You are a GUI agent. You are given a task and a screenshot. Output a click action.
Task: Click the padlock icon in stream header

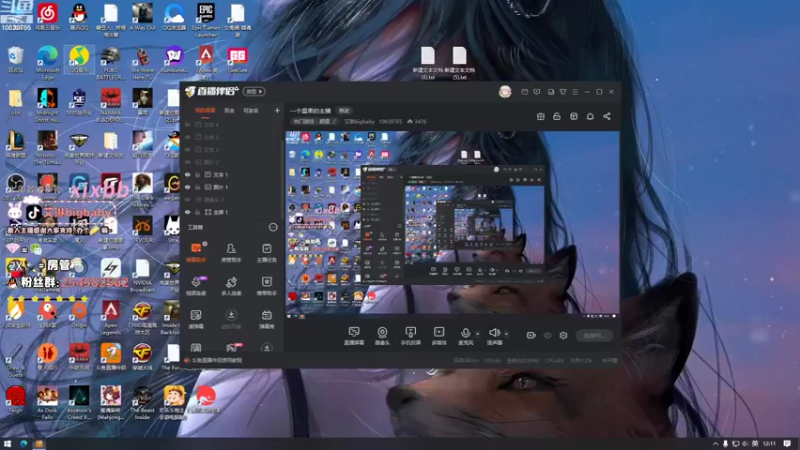[x=557, y=116]
